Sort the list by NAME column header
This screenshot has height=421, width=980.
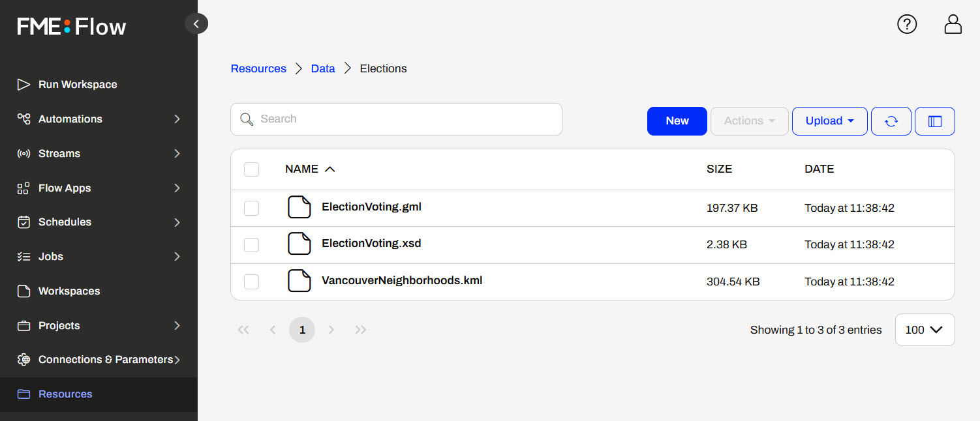[x=302, y=169]
